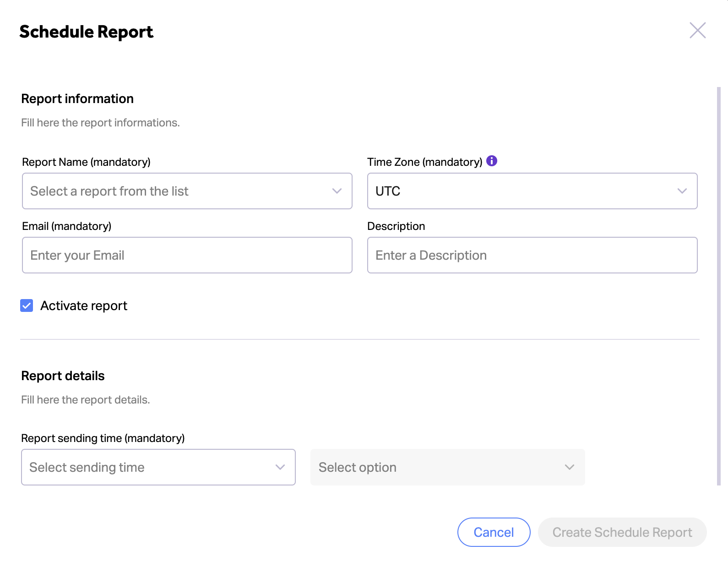Click the Description input field

pos(532,255)
